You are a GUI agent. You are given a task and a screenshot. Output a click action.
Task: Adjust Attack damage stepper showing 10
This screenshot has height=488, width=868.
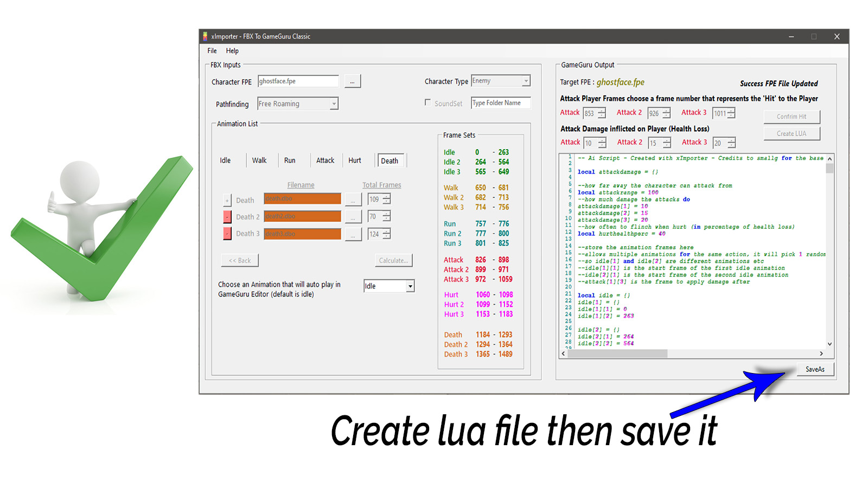(602, 143)
